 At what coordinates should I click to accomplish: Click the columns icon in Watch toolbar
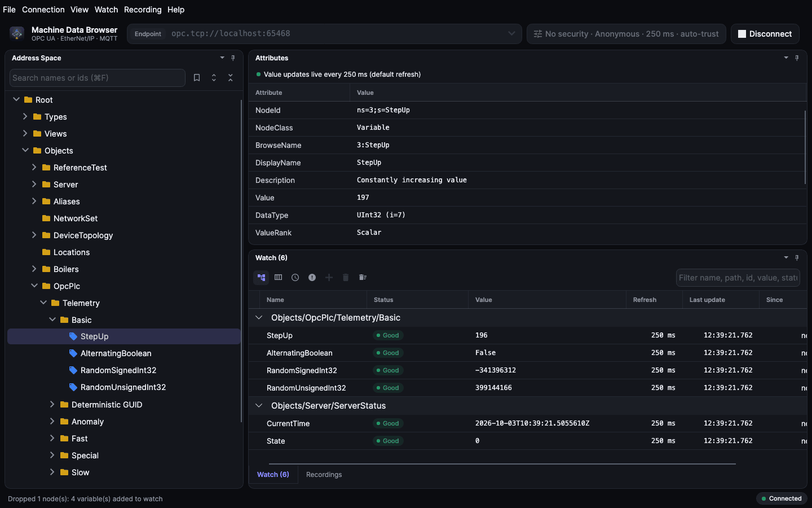point(278,277)
